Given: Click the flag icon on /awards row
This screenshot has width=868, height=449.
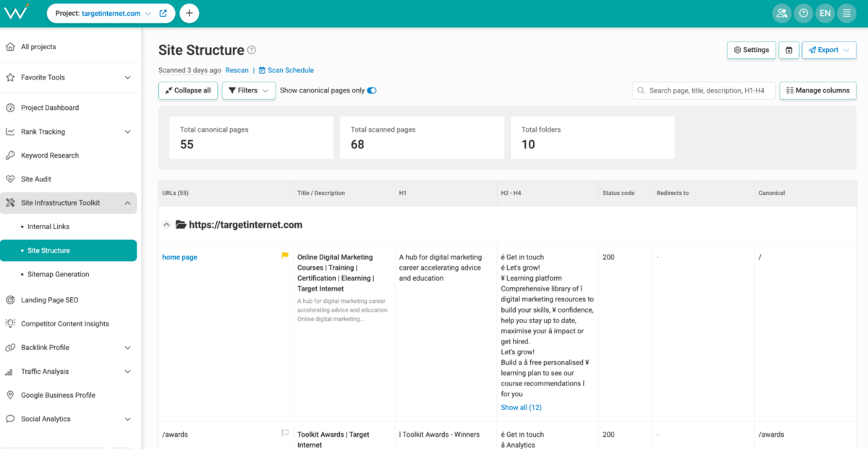Looking at the screenshot, I should click(x=285, y=433).
